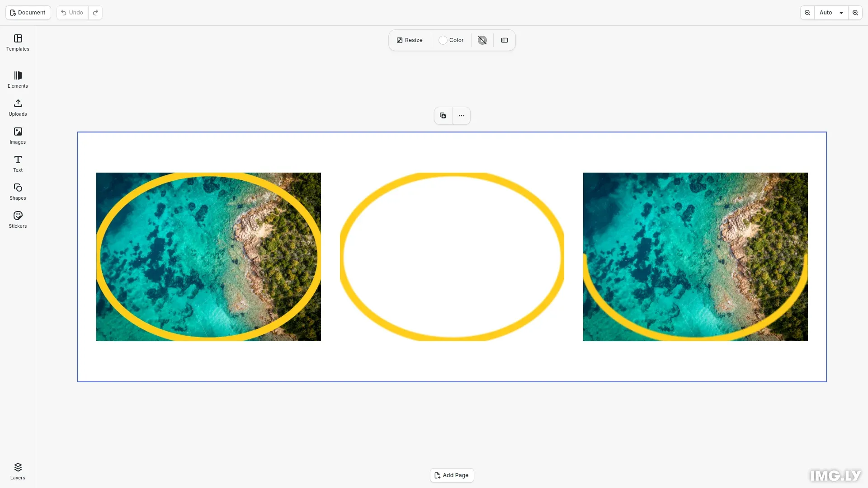Click the Undo button
The image size is (868, 488).
click(72, 13)
